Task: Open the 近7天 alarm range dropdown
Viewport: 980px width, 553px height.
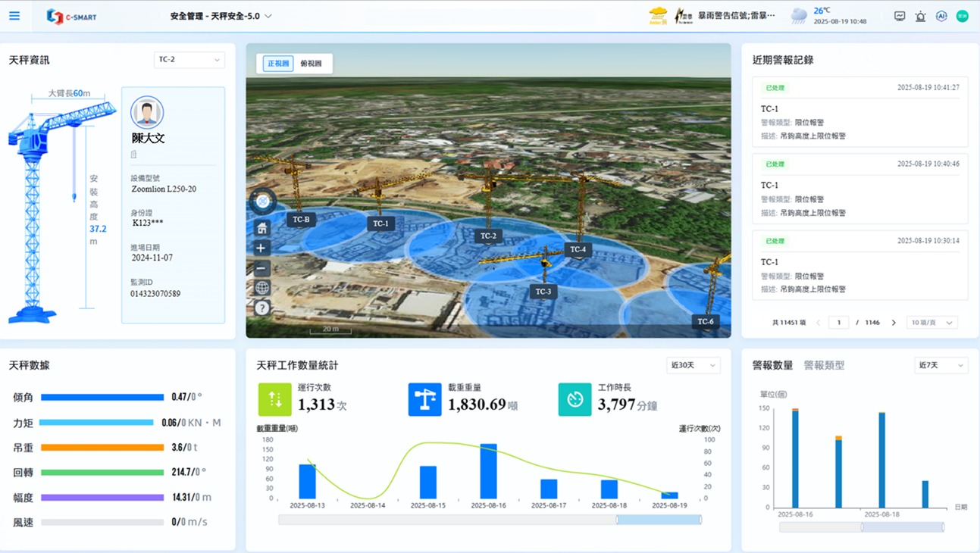Action: (x=941, y=365)
